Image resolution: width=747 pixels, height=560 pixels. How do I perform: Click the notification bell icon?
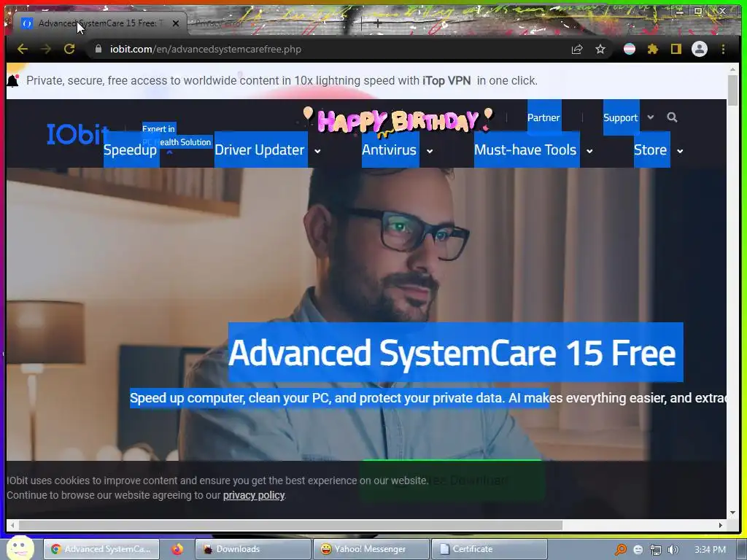[x=13, y=80]
